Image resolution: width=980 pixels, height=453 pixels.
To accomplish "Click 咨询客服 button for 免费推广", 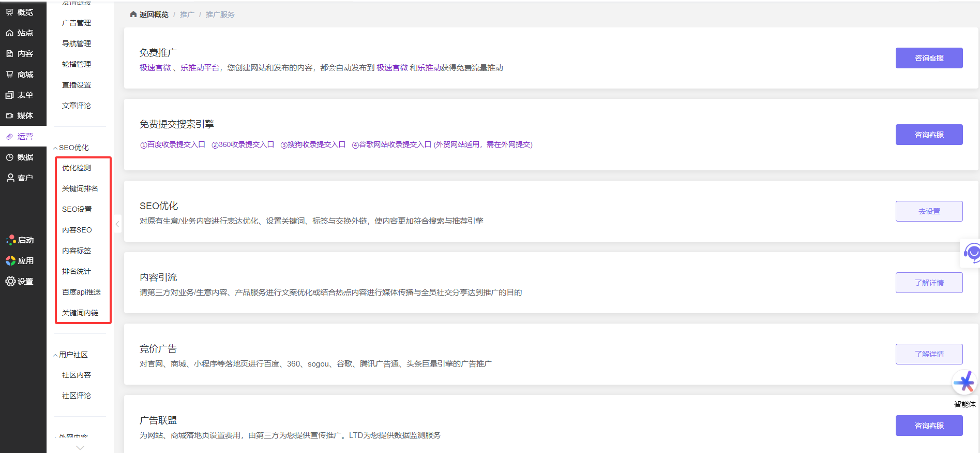I will [929, 58].
